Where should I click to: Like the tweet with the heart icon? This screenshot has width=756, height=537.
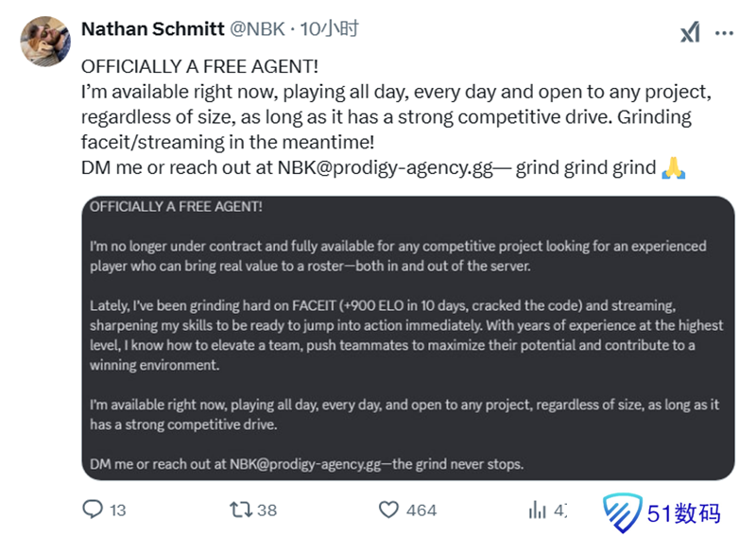pos(388,510)
